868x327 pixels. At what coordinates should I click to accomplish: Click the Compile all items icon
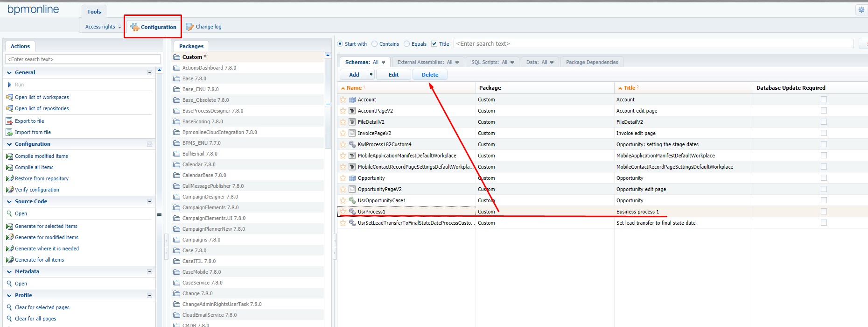coord(9,167)
